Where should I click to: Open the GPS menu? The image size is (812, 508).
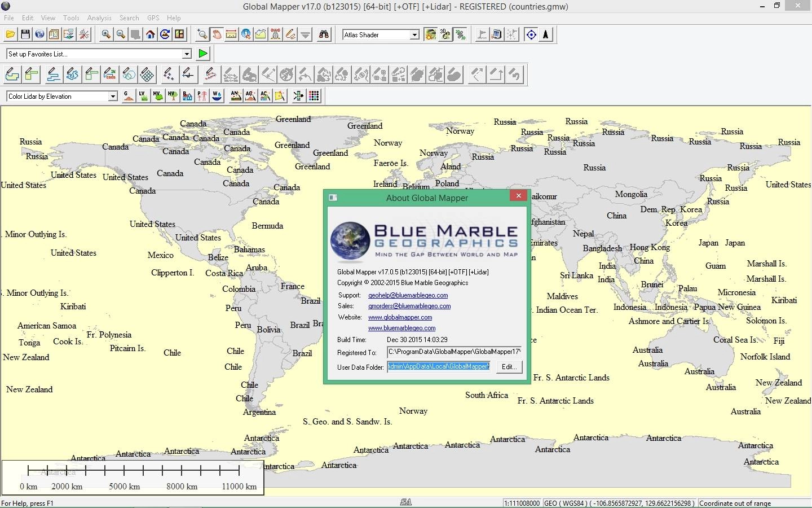[153, 18]
